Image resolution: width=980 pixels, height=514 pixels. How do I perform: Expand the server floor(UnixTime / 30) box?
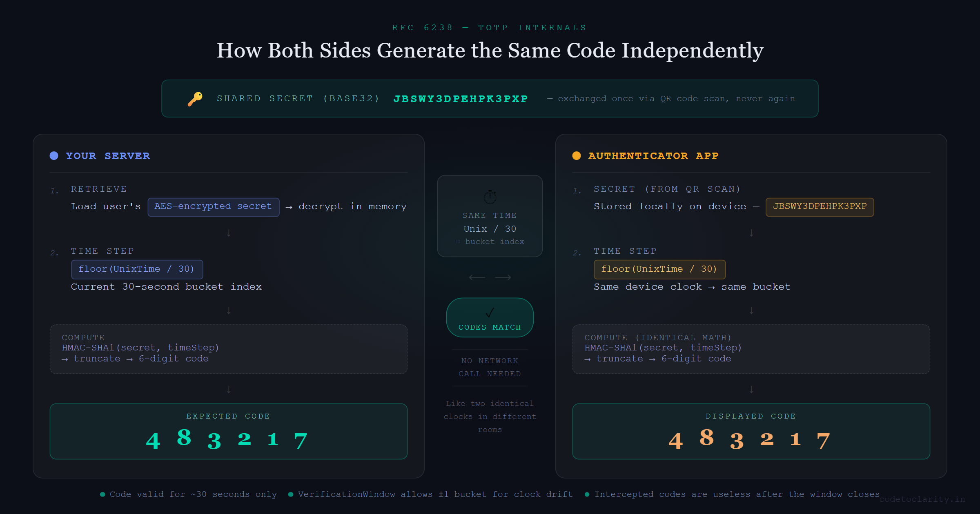[137, 269]
